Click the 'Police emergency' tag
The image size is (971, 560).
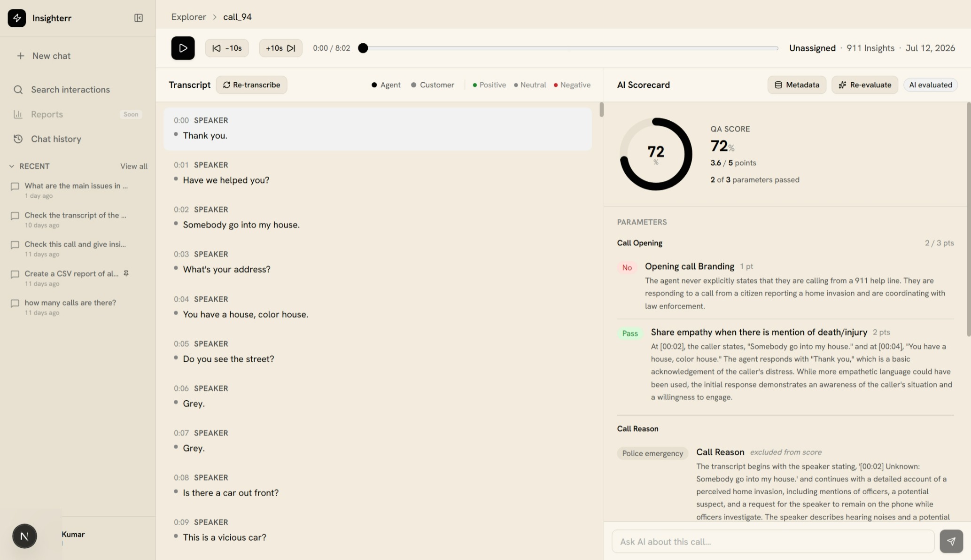click(653, 453)
